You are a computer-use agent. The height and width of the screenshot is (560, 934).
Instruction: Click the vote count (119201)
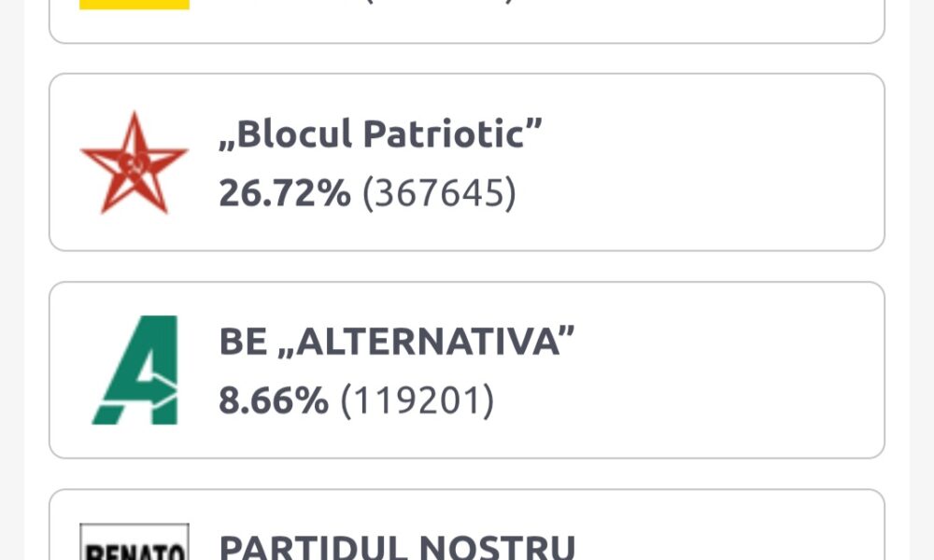click(x=417, y=400)
